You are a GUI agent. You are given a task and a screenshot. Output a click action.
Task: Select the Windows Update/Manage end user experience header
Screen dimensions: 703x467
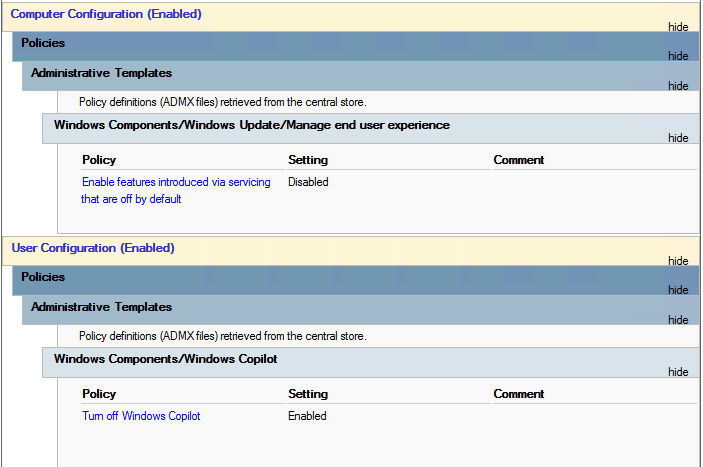pos(252,125)
